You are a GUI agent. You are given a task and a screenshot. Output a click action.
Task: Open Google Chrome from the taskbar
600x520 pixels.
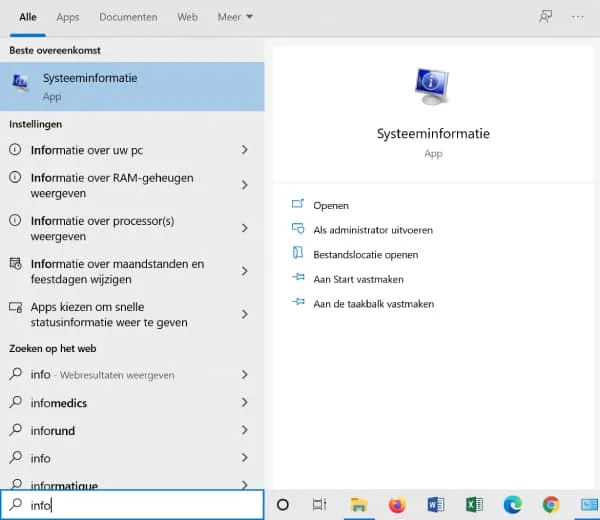pos(551,505)
